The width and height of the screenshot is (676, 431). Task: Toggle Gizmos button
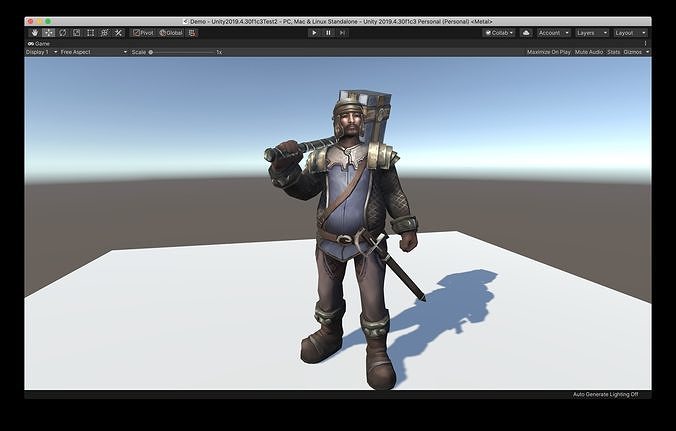pos(632,52)
